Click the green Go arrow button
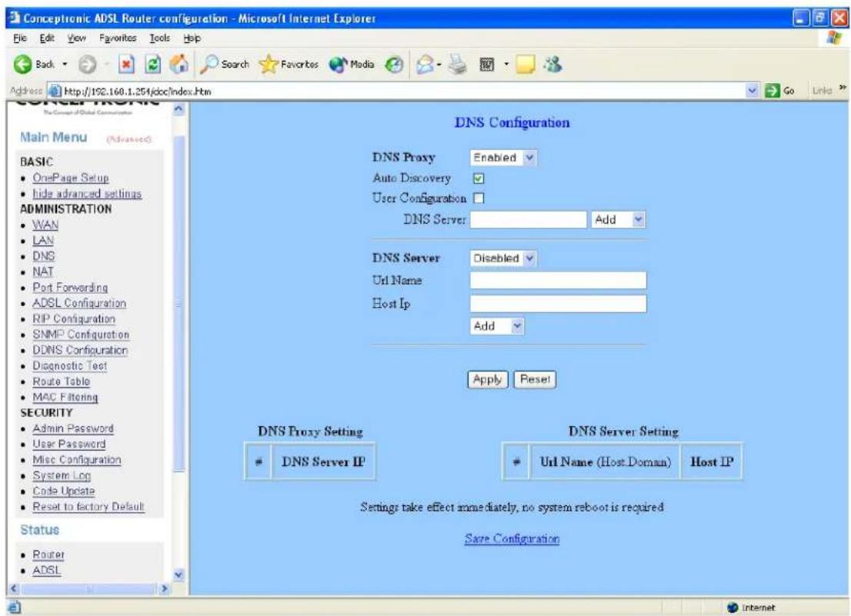 (772, 91)
